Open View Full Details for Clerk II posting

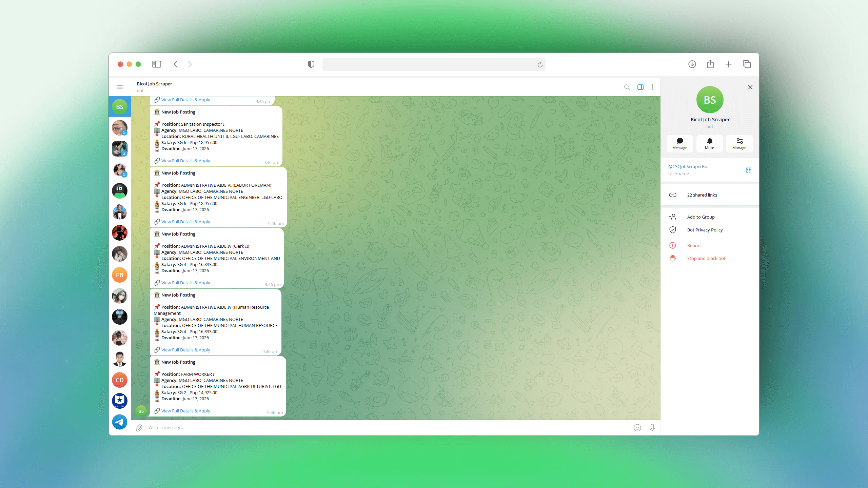[186, 283]
